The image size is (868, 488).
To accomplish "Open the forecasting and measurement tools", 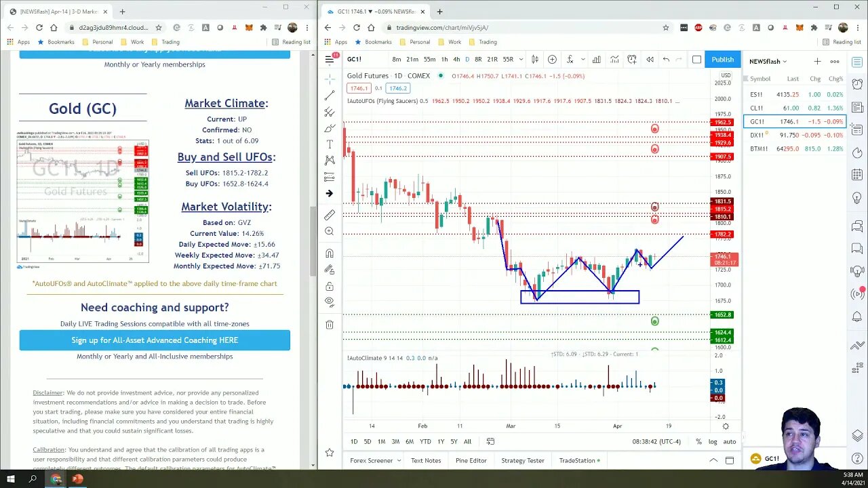I will (x=330, y=177).
